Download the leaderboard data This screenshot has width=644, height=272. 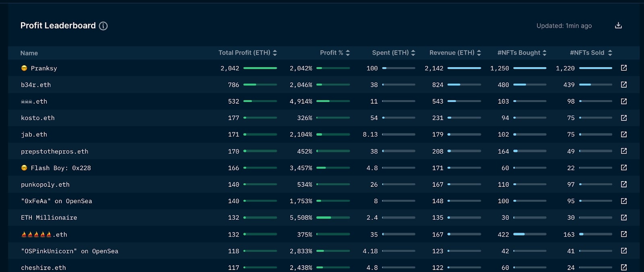point(618,25)
